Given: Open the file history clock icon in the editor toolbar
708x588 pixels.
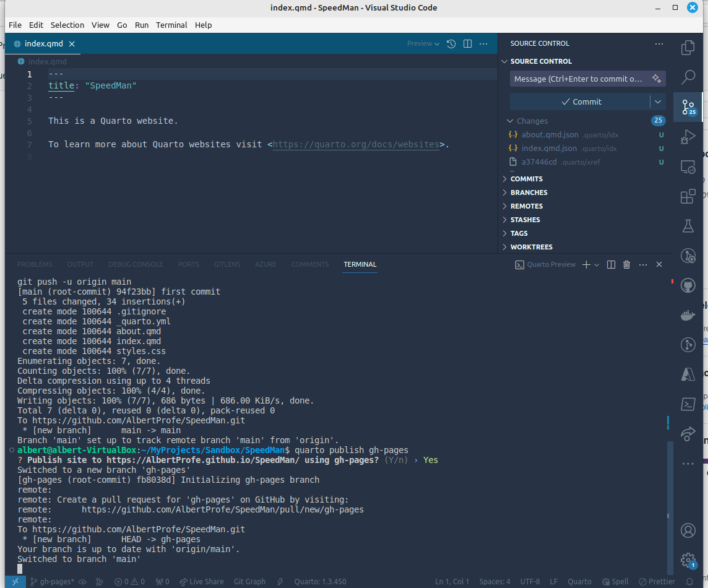Looking at the screenshot, I should click(x=451, y=44).
